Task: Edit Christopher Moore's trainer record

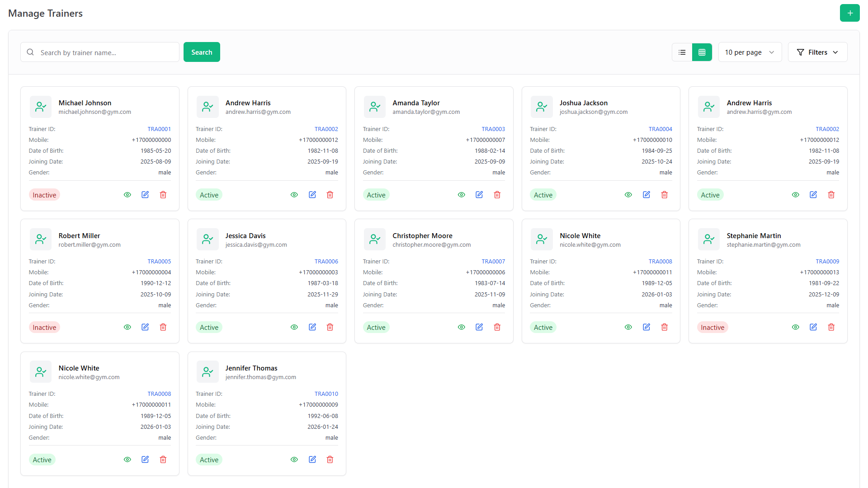Action: point(479,327)
